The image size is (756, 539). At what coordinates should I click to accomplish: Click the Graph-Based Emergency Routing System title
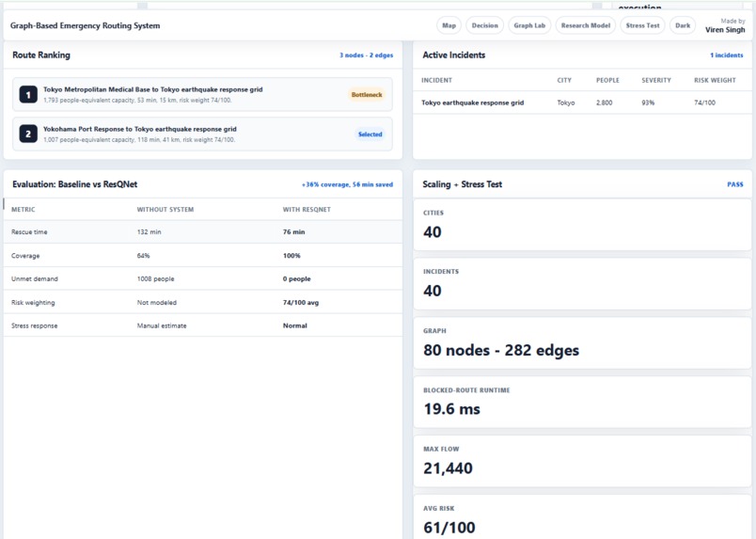click(85, 25)
